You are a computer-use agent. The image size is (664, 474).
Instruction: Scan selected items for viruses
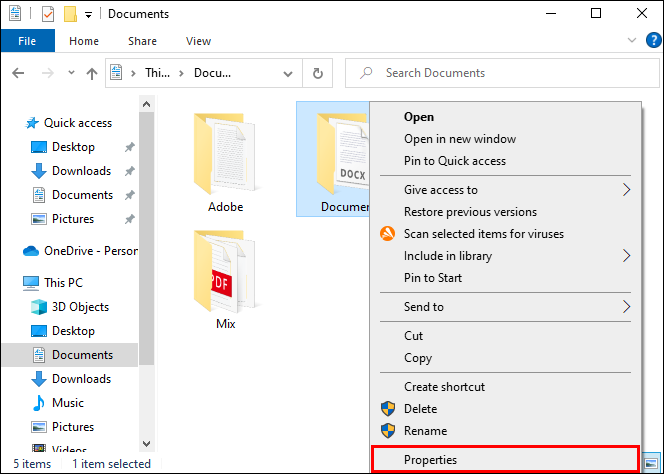[x=483, y=234]
